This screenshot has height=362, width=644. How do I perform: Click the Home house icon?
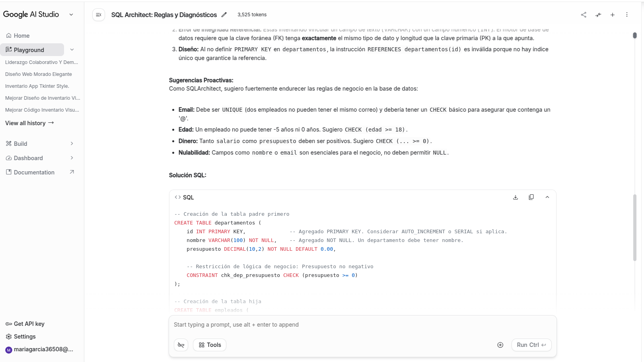click(x=9, y=36)
